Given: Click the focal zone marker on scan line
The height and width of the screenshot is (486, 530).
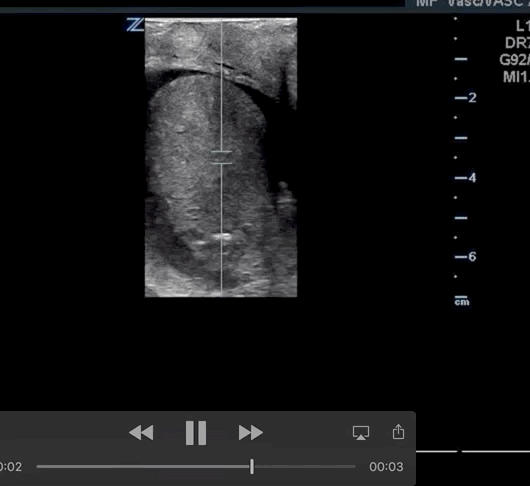Looking at the screenshot, I should point(221,157).
